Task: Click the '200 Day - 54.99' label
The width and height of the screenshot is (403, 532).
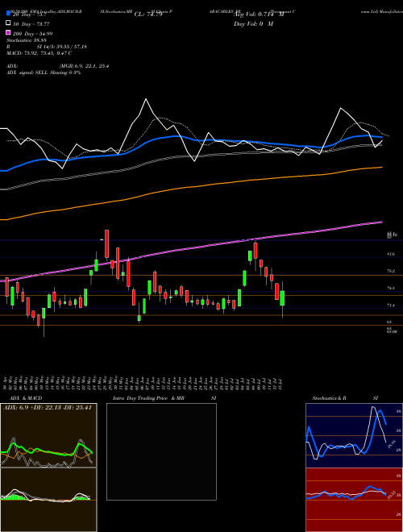Action: (32, 33)
